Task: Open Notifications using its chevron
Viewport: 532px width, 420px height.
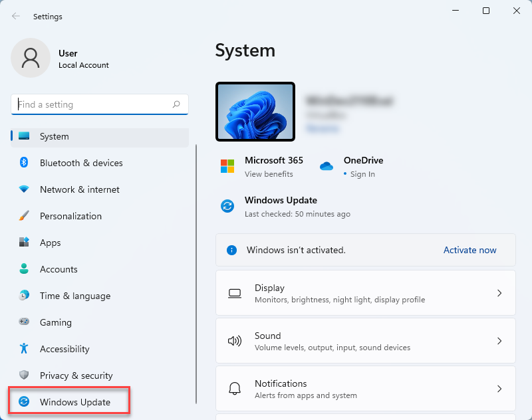Action: tap(499, 388)
